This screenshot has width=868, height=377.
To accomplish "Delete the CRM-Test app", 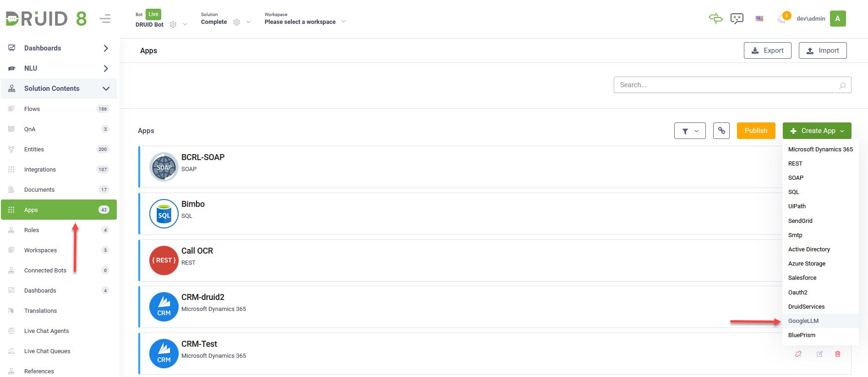I will [838, 354].
